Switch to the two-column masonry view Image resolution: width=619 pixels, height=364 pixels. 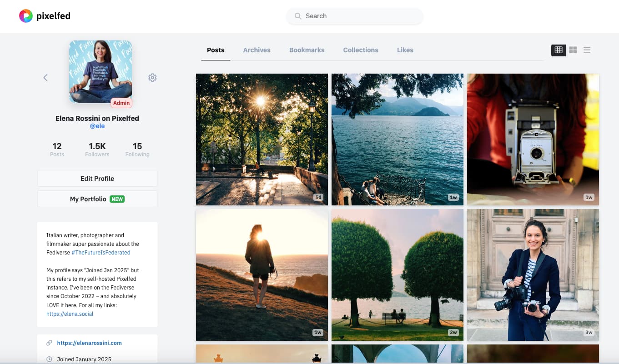coord(573,50)
